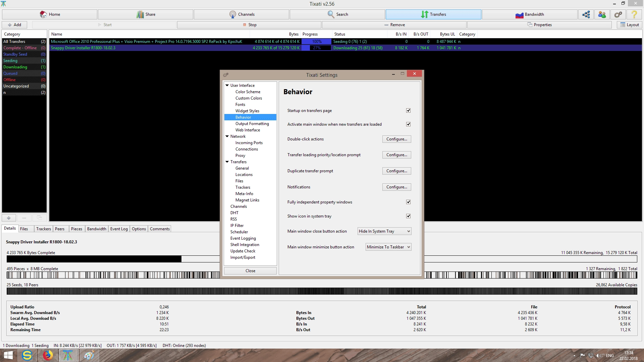Click the Tixati logo in title bar
The height and width of the screenshot is (362, 644).
3,4
